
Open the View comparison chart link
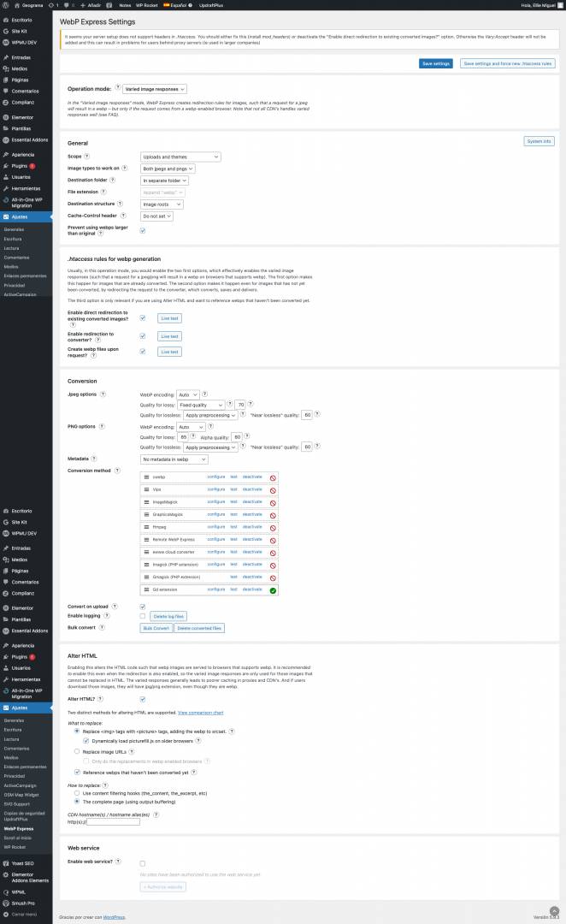pos(200,713)
